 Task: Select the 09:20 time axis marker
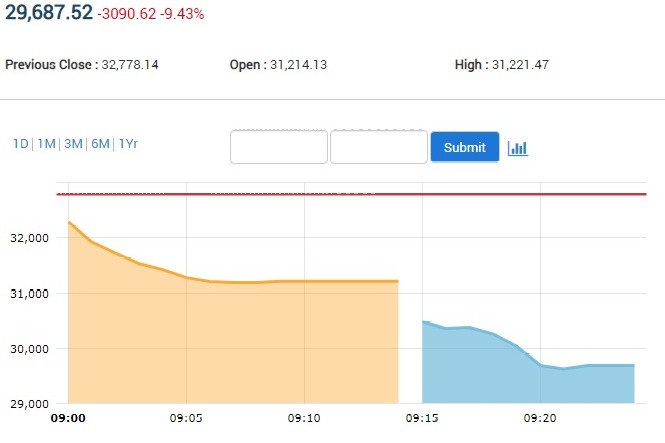point(540,417)
